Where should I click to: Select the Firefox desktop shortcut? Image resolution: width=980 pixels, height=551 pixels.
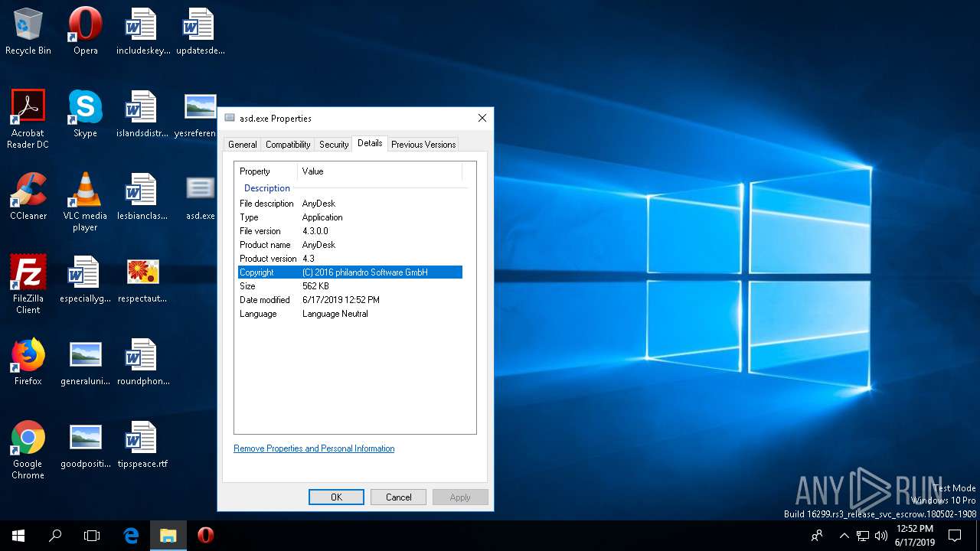(x=28, y=362)
